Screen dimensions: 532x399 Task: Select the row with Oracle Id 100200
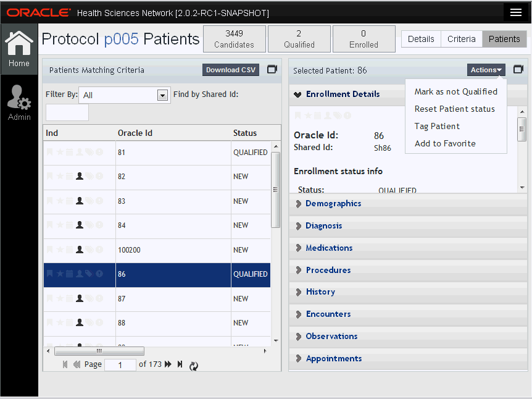(157, 251)
